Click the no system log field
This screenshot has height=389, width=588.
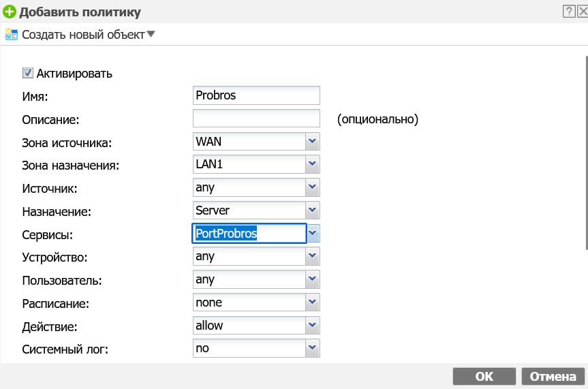click(x=249, y=348)
